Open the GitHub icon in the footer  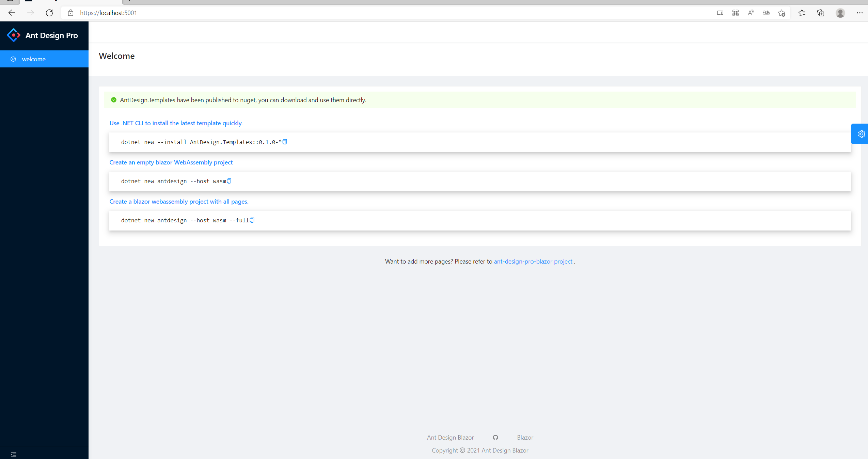point(495,438)
